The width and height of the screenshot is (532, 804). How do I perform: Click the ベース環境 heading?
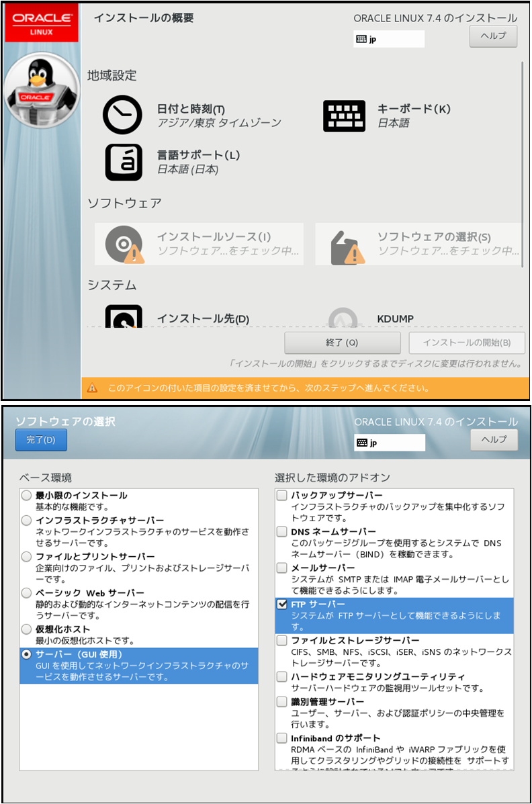[x=46, y=478]
